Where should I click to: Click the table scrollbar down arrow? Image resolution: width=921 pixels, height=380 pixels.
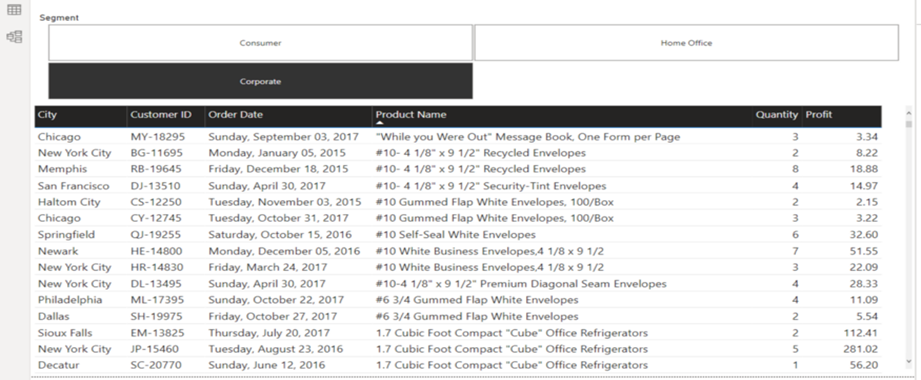[909, 361]
